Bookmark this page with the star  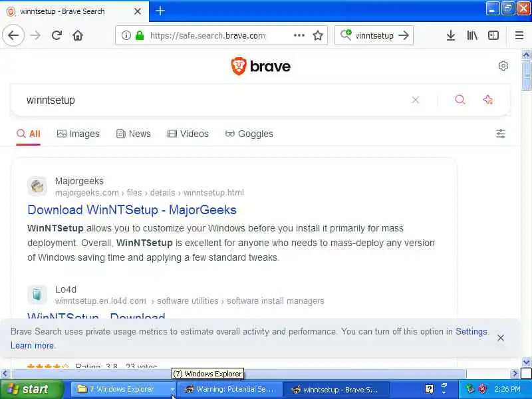318,35
